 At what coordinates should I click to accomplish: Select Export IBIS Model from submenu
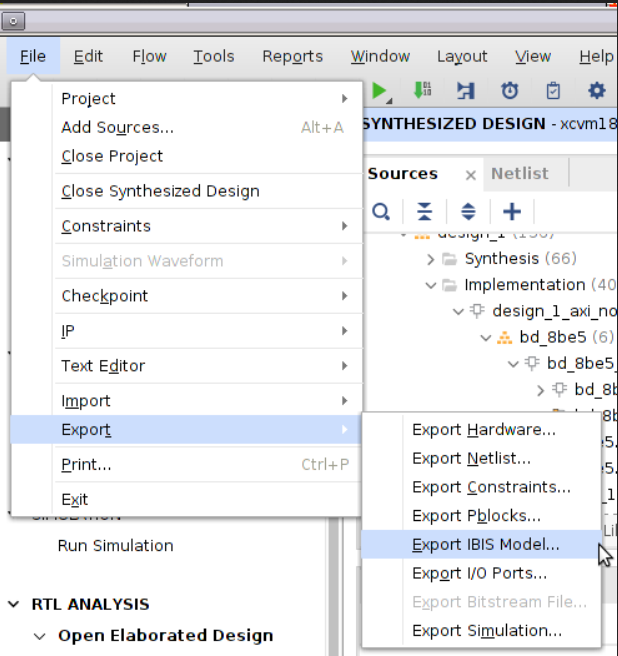point(485,545)
